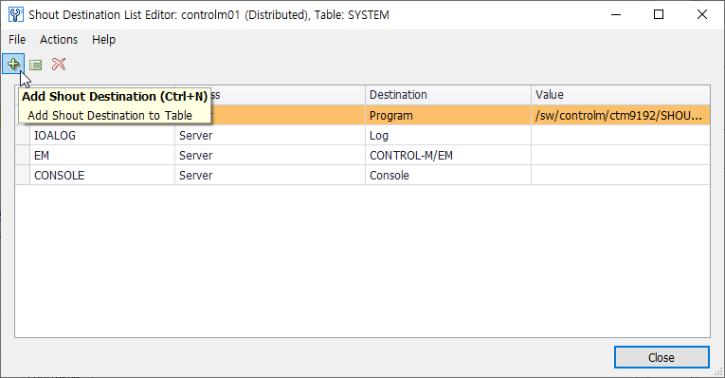725x378 pixels.
Task: Select the IOALOG row name cell
Action: 102,135
